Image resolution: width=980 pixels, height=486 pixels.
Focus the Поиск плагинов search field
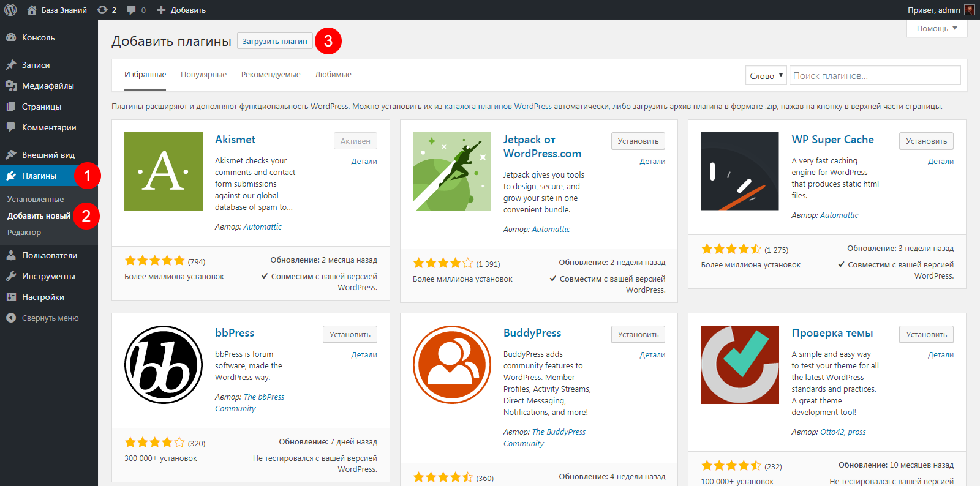875,75
